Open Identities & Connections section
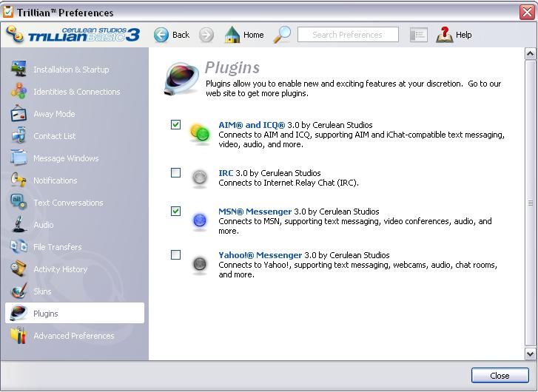 point(77,92)
